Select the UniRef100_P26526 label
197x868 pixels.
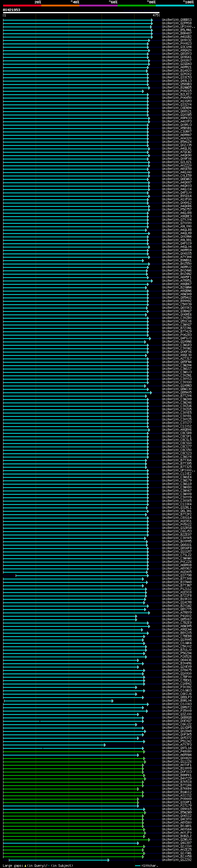point(177,656)
